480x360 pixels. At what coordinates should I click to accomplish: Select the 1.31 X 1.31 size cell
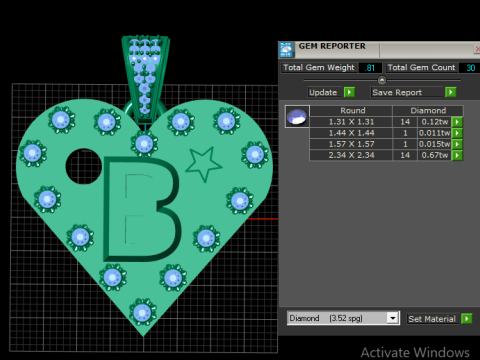tap(351, 122)
